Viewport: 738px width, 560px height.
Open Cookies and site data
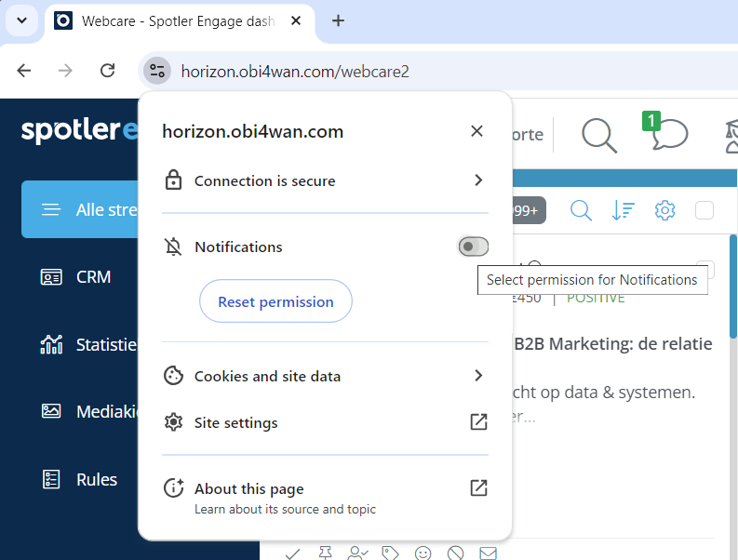point(325,376)
